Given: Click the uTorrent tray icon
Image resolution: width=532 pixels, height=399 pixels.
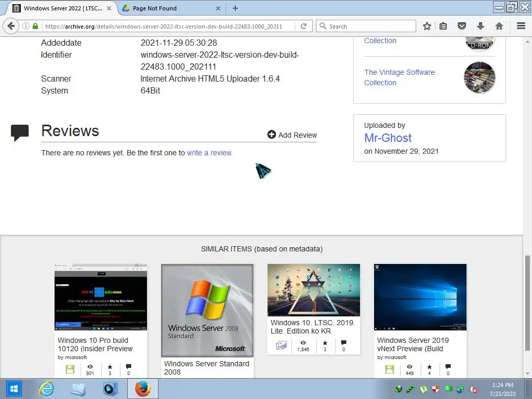Looking at the screenshot, I should click(x=423, y=389).
